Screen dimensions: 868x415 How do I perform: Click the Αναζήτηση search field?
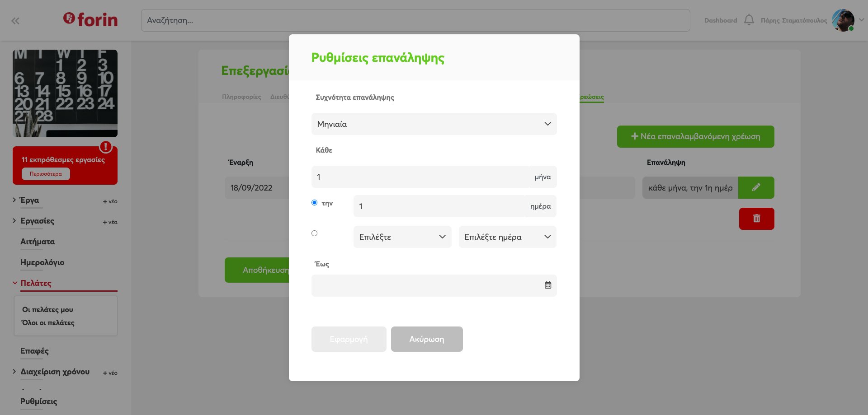415,20
